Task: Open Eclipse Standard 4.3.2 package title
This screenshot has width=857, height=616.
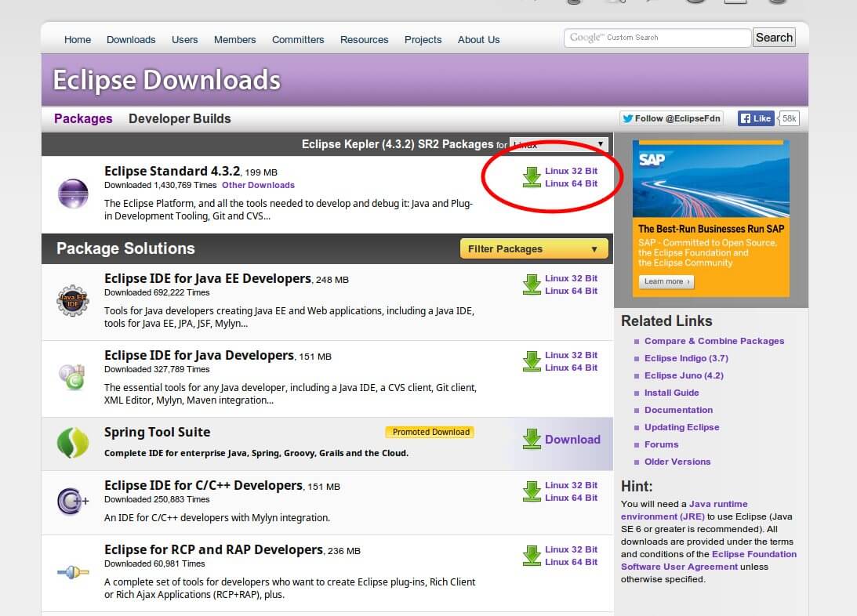Action: 172,171
